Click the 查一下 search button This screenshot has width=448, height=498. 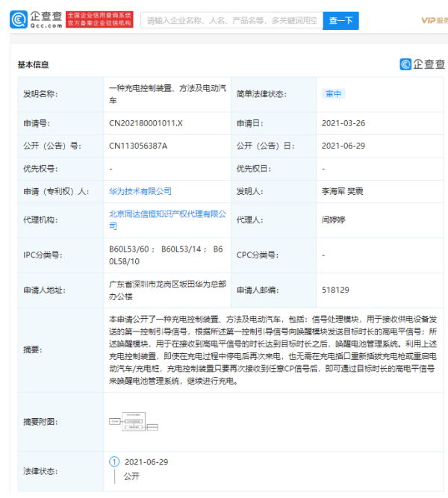[x=340, y=21]
